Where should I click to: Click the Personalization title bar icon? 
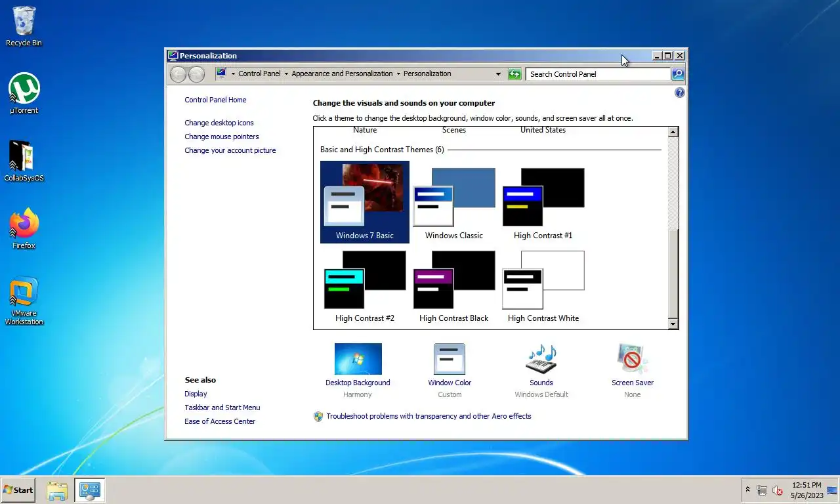[x=173, y=56]
